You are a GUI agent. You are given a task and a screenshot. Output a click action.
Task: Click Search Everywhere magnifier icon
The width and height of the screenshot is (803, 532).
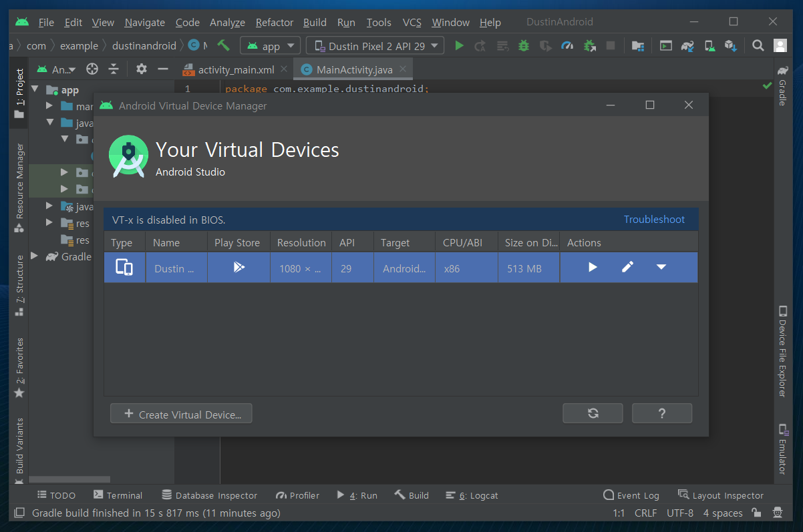[758, 46]
